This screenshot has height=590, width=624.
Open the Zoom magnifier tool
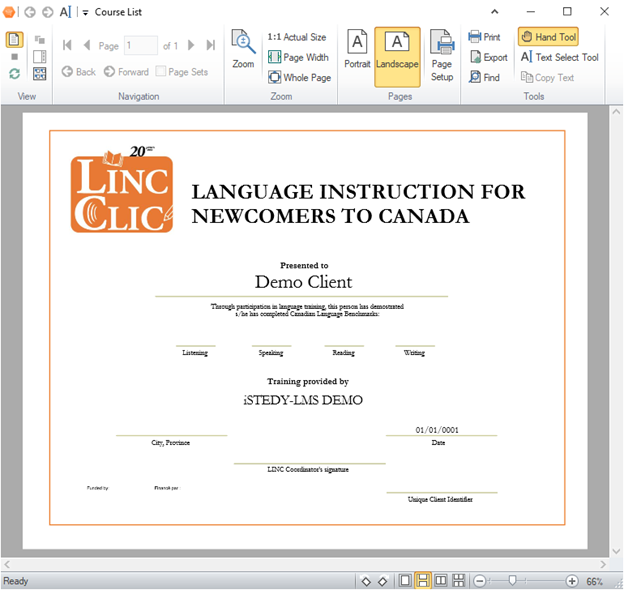click(x=243, y=49)
